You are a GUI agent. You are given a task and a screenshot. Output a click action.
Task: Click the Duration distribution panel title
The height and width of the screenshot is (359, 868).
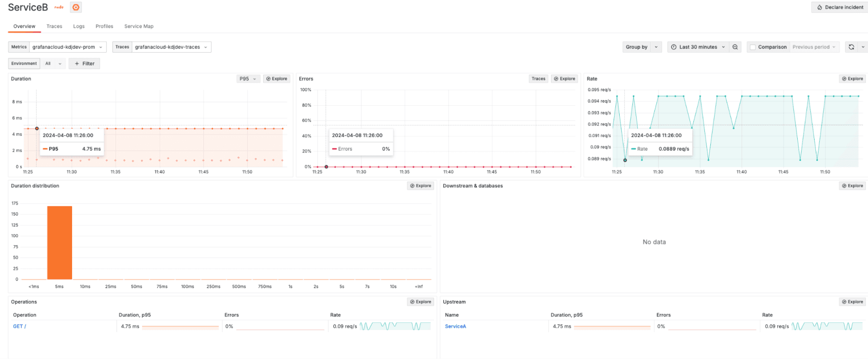click(x=35, y=186)
